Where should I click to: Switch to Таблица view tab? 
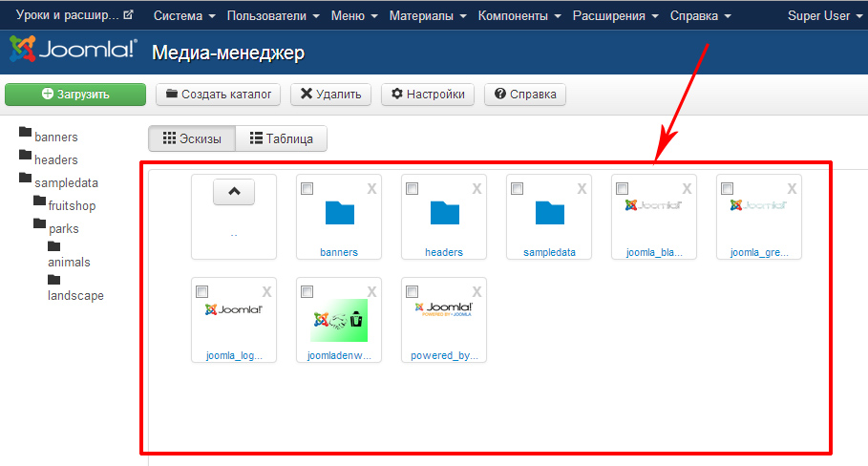(x=281, y=138)
